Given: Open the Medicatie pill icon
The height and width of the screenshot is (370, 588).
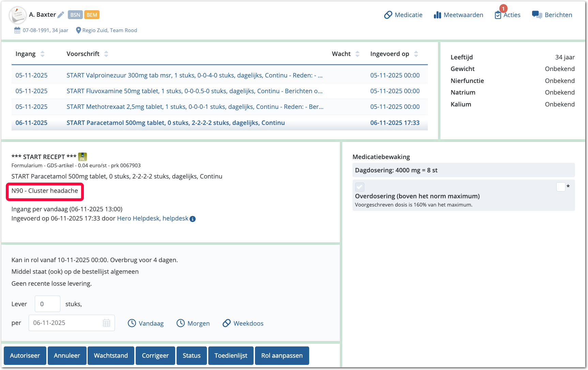Looking at the screenshot, I should [x=388, y=15].
